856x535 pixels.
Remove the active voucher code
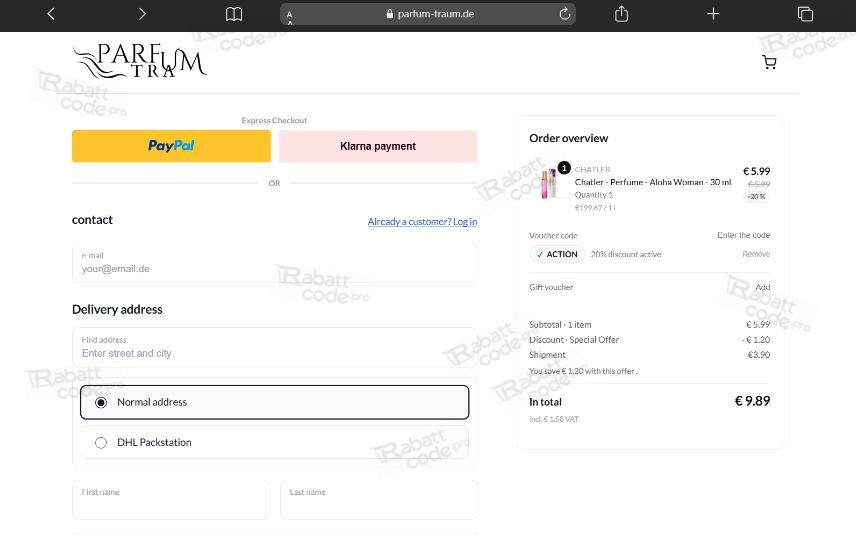756,254
